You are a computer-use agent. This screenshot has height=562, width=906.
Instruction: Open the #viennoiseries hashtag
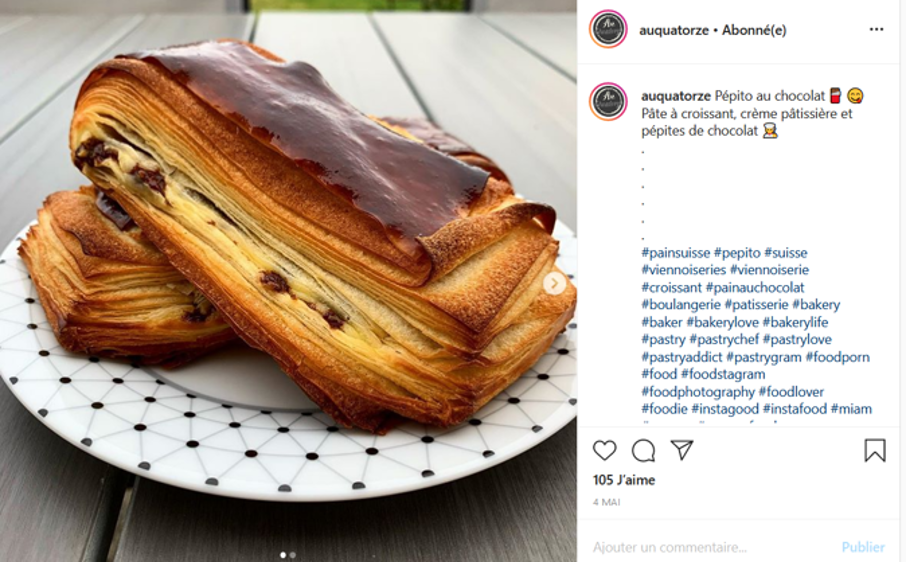tap(684, 270)
